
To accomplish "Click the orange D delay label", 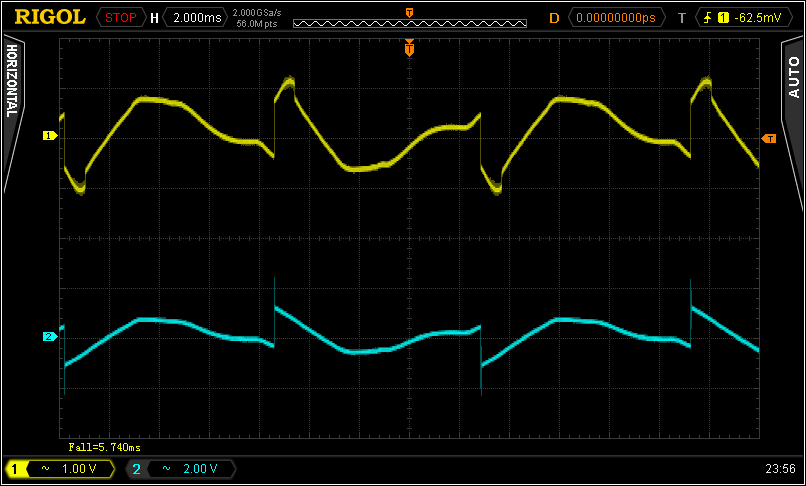I will [x=554, y=18].
